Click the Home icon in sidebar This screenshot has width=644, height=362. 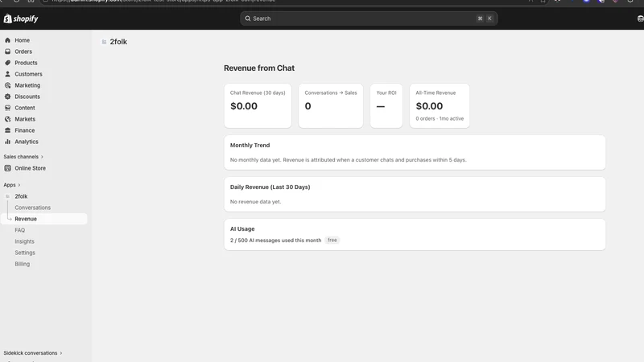[7, 40]
